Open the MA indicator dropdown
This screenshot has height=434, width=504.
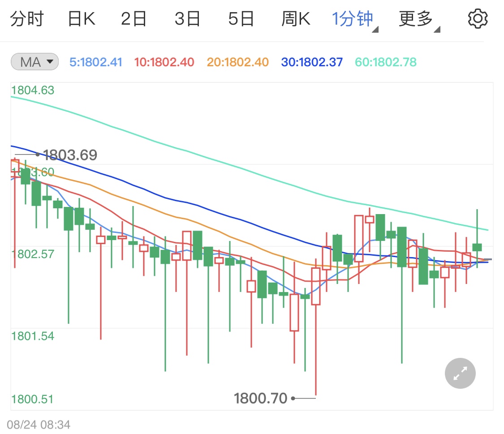tap(34, 62)
